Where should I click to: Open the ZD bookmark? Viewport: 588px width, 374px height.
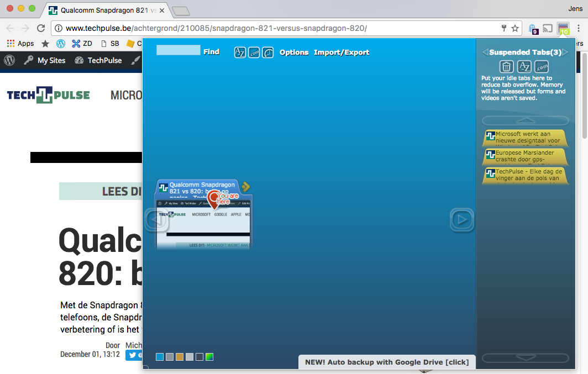coord(82,44)
